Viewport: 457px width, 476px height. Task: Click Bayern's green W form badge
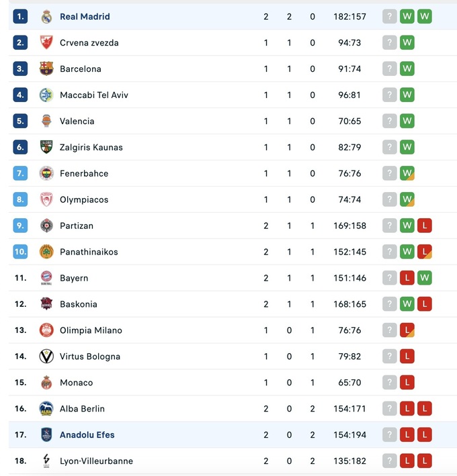[424, 279]
